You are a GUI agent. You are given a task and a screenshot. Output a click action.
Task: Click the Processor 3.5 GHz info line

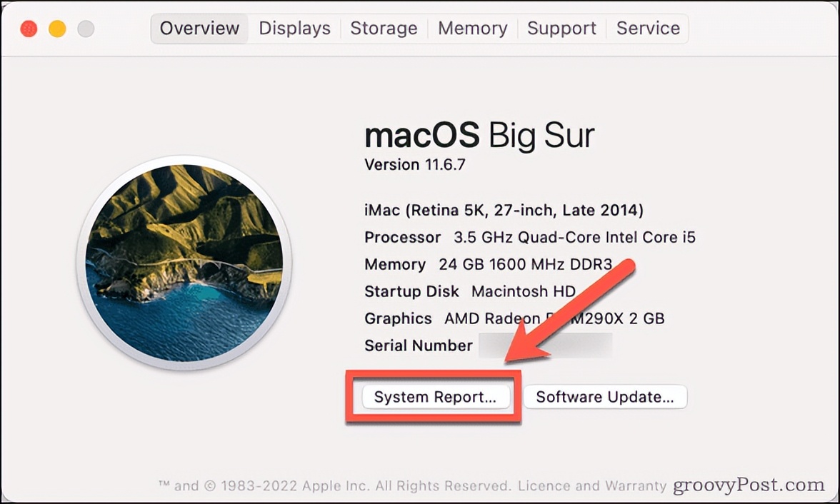(529, 238)
